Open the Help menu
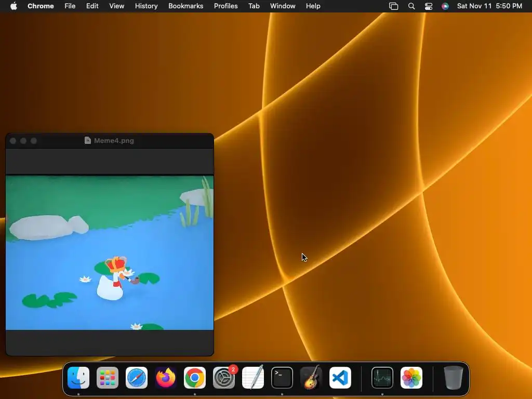Screen dimensions: 532x399 click(313, 6)
